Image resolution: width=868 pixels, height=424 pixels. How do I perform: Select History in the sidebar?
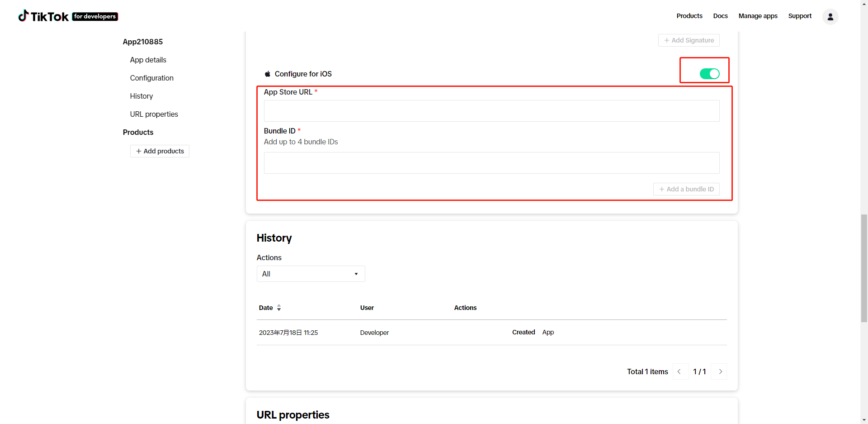pos(142,96)
